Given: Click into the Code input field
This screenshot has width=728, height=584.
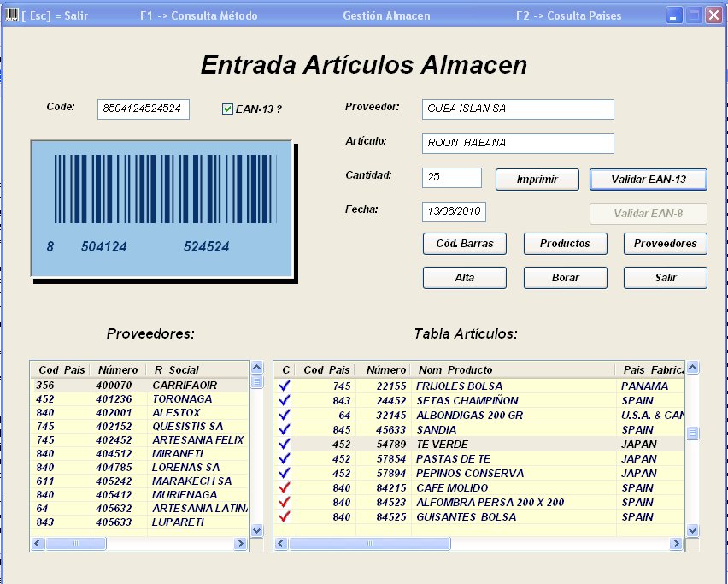Looking at the screenshot, I should [x=143, y=109].
